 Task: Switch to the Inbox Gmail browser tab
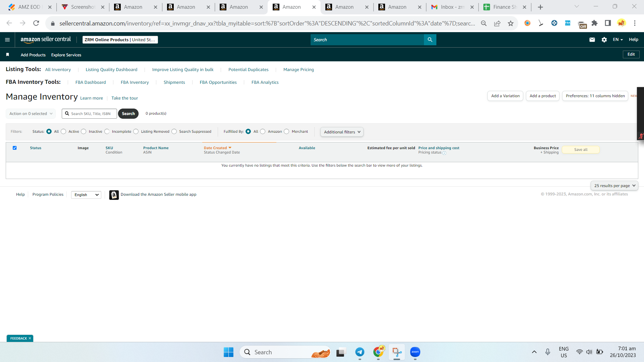[453, 7]
